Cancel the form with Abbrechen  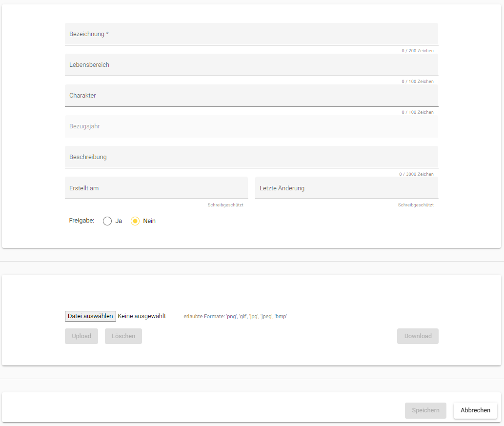coord(475,410)
